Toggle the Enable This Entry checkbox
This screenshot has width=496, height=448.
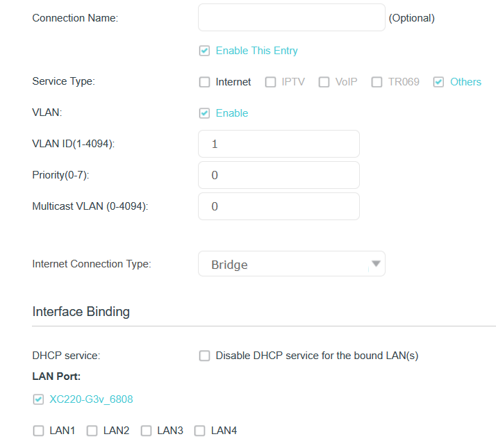(x=204, y=51)
